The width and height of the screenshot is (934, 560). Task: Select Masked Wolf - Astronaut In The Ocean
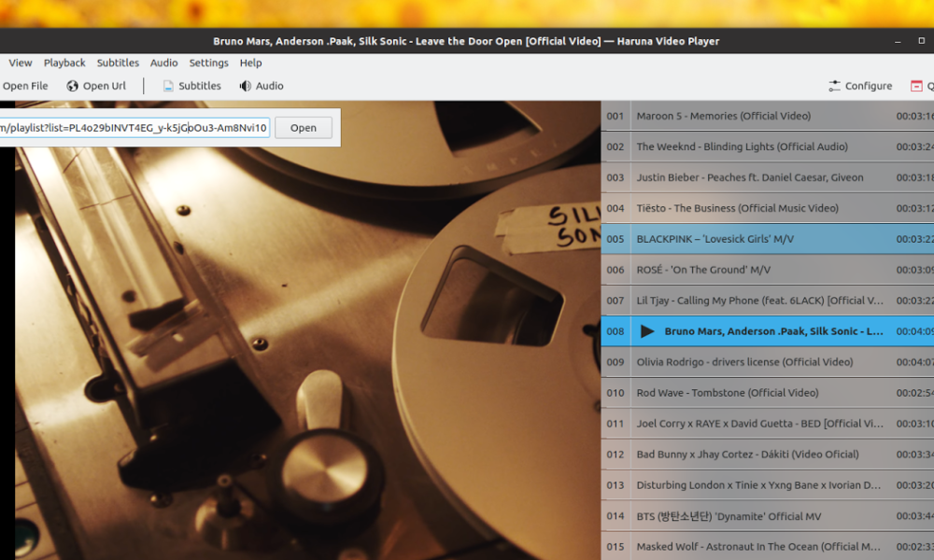coord(767,546)
